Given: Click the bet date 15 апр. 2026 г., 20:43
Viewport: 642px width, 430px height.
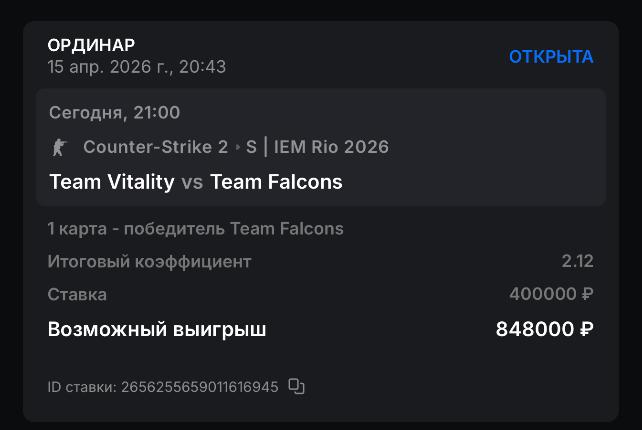Looking at the screenshot, I should coord(136,67).
